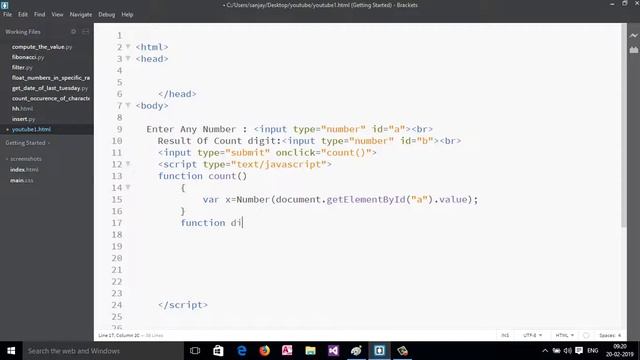Open get_date_of_last_tuesday.py file
Image resolution: width=640 pixels, height=360 pixels.
coord(50,88)
